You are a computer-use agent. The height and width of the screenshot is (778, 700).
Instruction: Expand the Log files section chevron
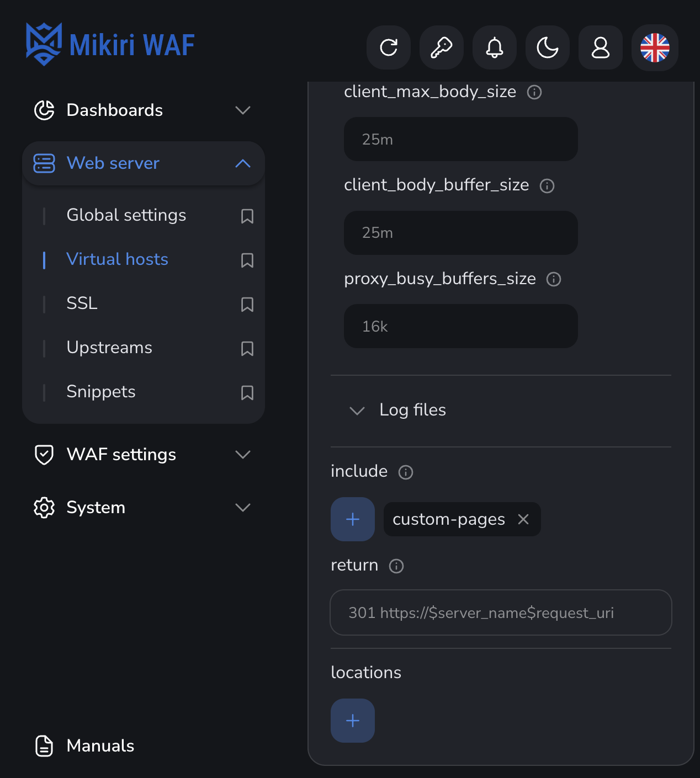[x=357, y=411]
